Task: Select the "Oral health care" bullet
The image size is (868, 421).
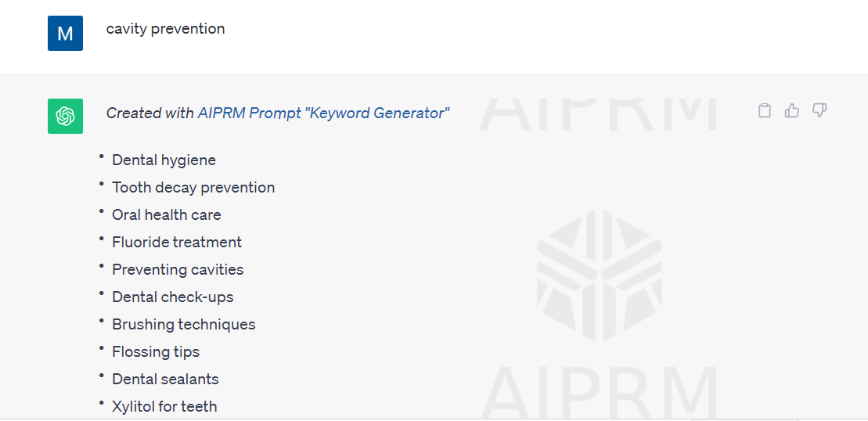Action: [166, 214]
